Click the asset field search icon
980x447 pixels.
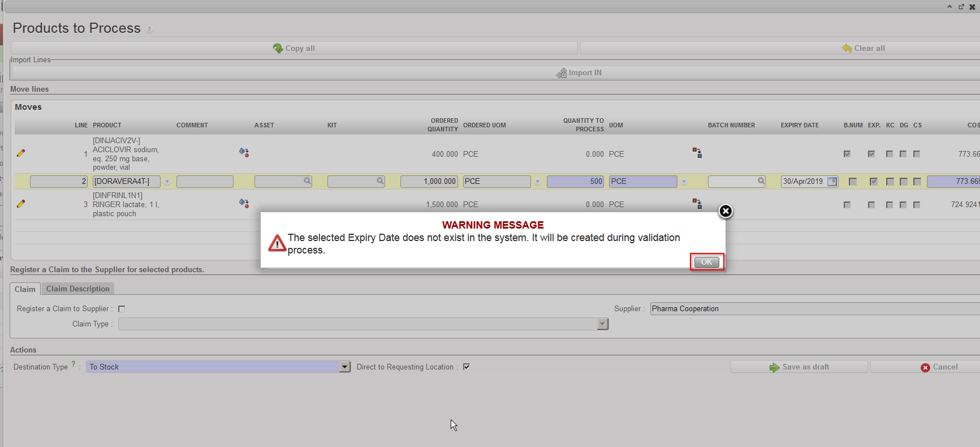tap(307, 181)
